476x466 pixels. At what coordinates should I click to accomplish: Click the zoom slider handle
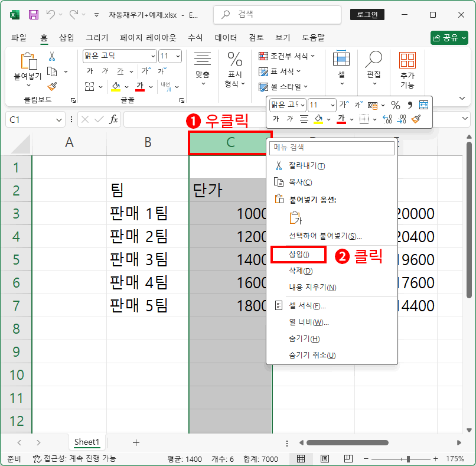(408, 459)
